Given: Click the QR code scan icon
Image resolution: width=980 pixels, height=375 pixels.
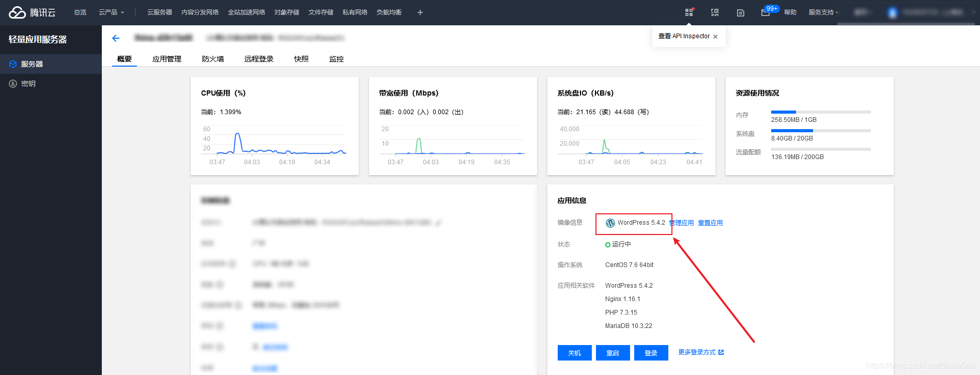Looking at the screenshot, I should pos(715,12).
